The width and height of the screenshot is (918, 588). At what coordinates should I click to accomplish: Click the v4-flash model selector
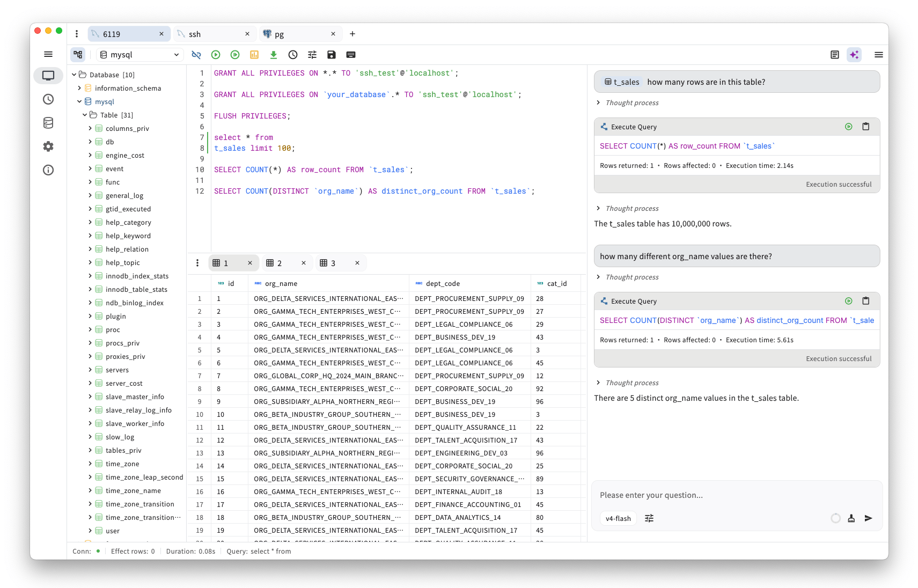(x=618, y=518)
